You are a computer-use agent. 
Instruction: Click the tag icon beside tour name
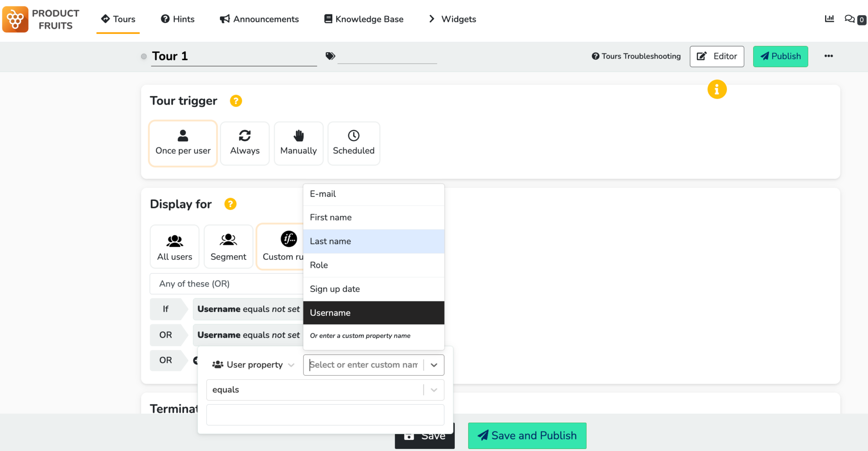[330, 56]
